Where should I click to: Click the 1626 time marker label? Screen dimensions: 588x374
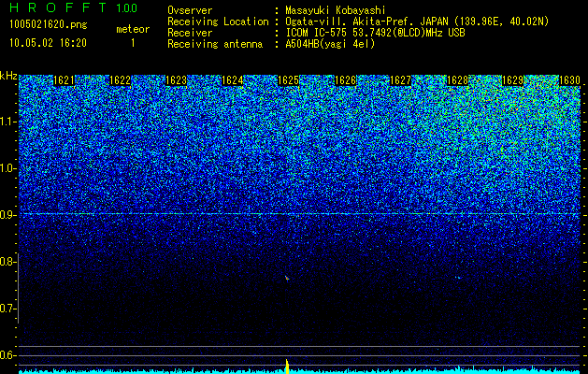click(x=345, y=80)
